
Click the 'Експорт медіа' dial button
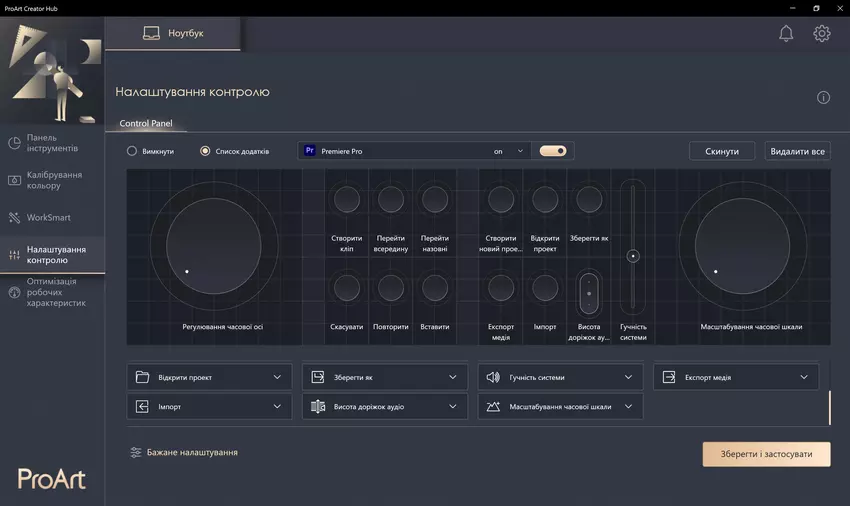[x=501, y=288]
